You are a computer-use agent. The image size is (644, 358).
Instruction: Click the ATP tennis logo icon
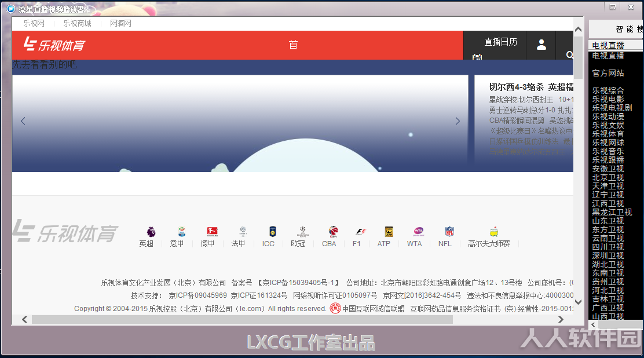pyautogui.click(x=389, y=231)
